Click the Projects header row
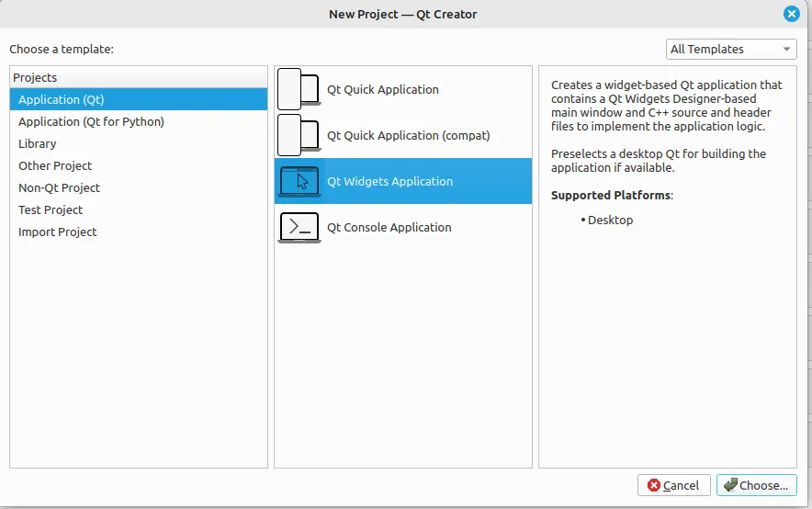The height and width of the screenshot is (509, 812). tap(139, 77)
